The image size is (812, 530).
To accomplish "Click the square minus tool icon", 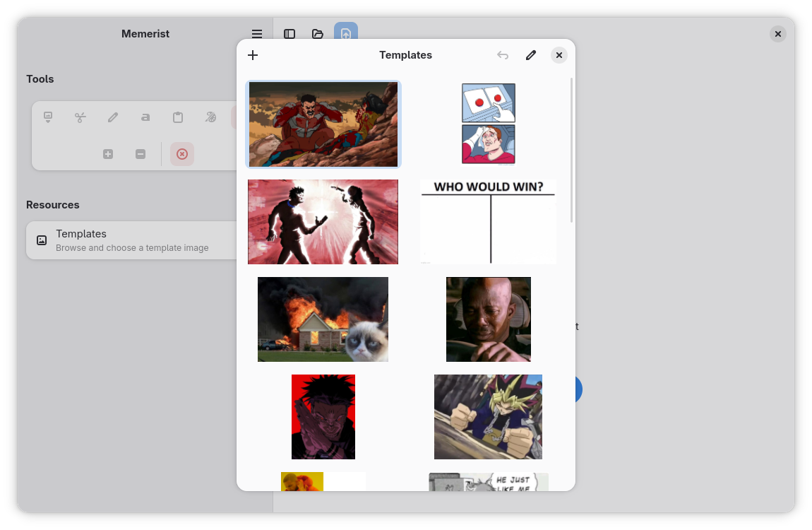I will 141,154.
